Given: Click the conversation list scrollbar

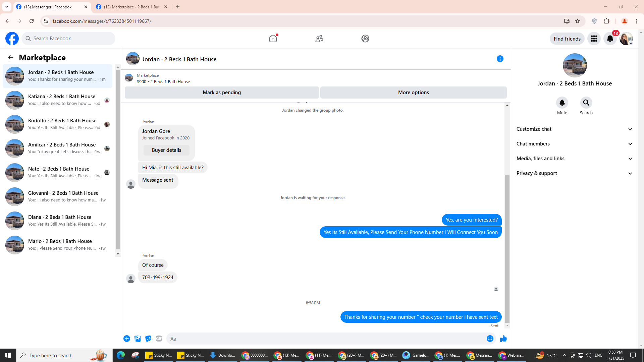Looking at the screenshot, I should pyautogui.click(x=118, y=160).
